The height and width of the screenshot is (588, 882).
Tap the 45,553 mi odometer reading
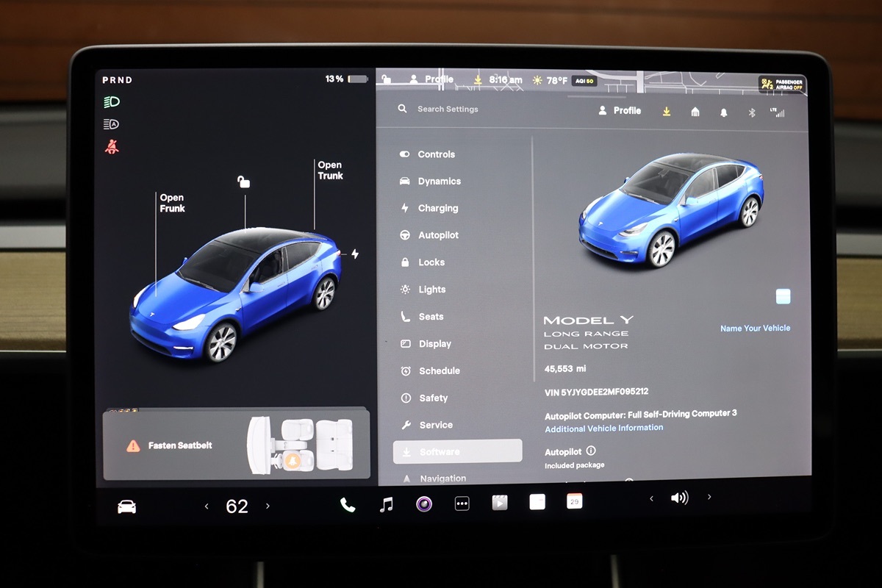click(565, 368)
